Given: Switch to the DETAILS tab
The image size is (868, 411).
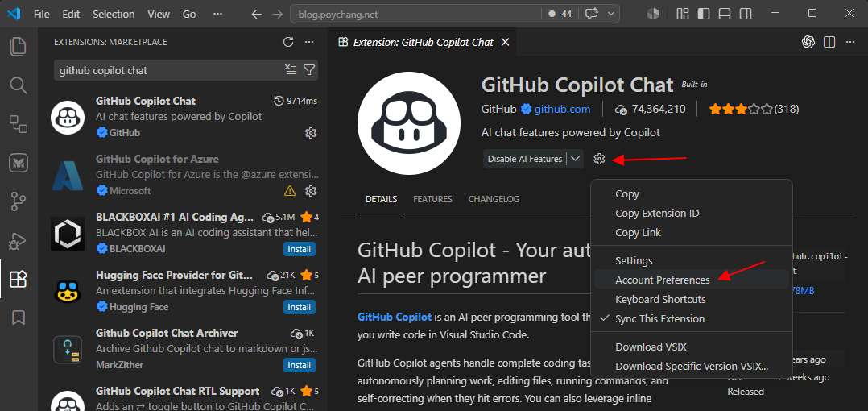Looking at the screenshot, I should pyautogui.click(x=381, y=199).
